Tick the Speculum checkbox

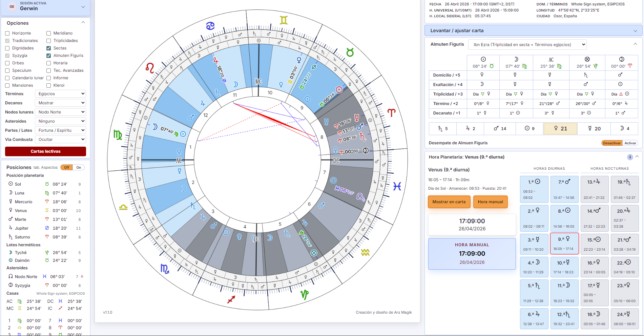7,70
